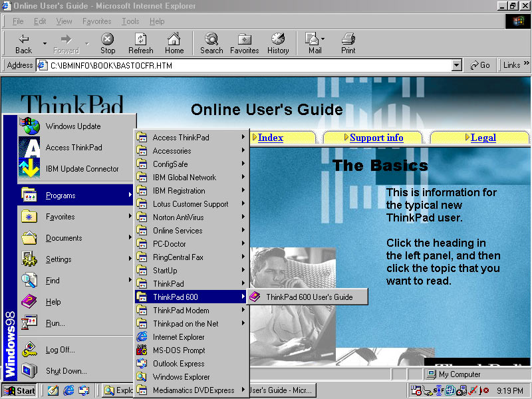Click the taskbar clock showing 9:19 PM
Viewport: 532px width, 399px height.
click(x=509, y=390)
